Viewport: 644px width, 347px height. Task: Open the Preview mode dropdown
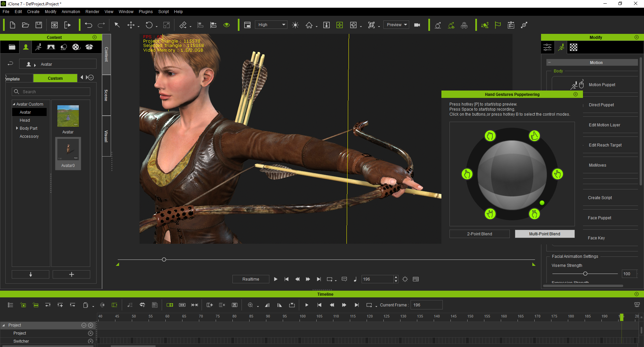click(396, 25)
